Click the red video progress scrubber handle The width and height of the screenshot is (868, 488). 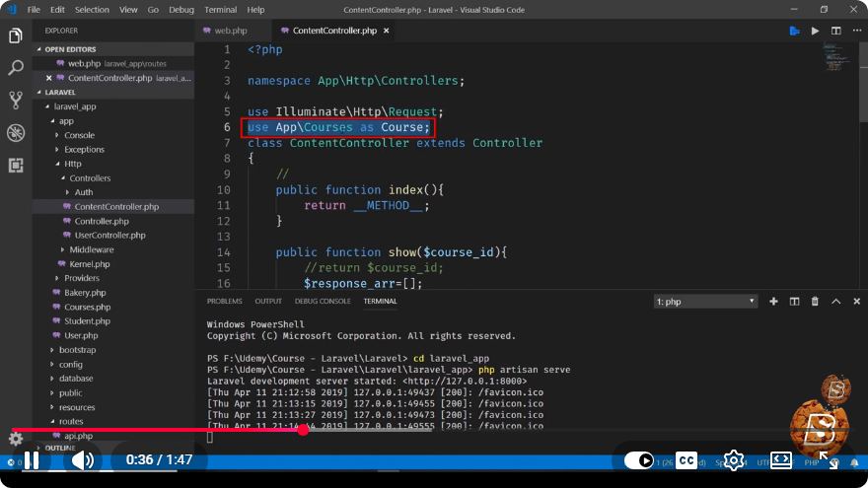(x=303, y=430)
